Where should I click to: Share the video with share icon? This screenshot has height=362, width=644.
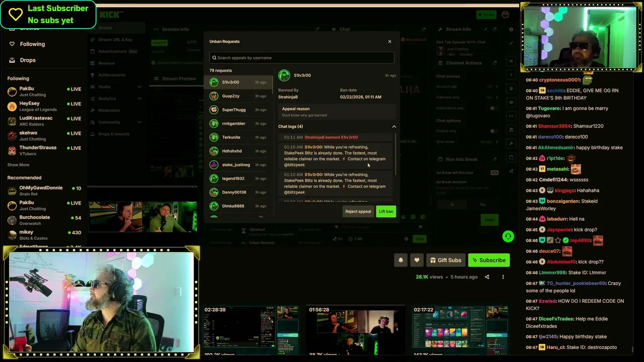point(487,277)
